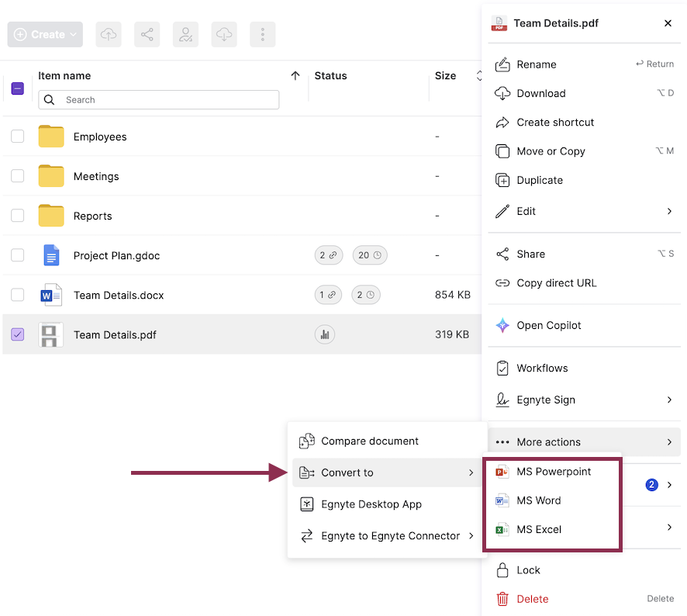Select MS Word conversion option

[538, 500]
